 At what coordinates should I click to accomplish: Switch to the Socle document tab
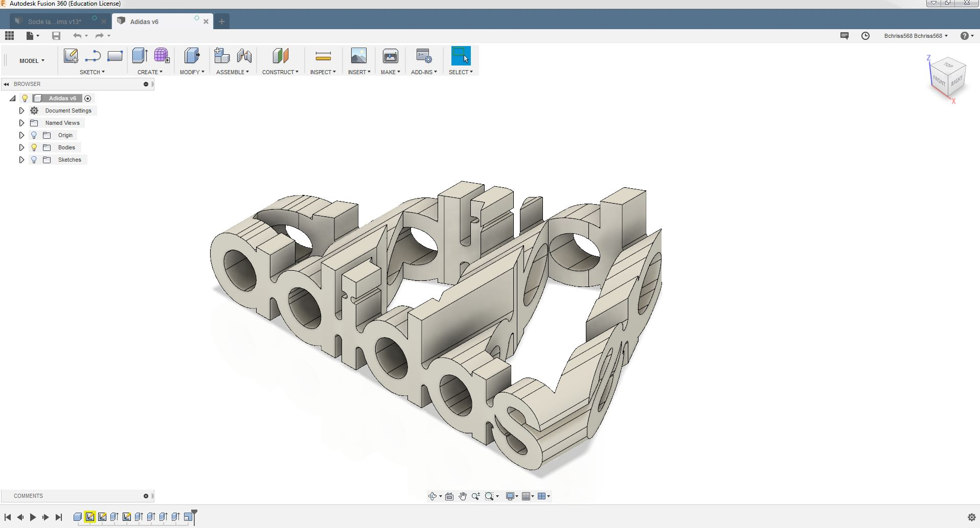(x=55, y=21)
